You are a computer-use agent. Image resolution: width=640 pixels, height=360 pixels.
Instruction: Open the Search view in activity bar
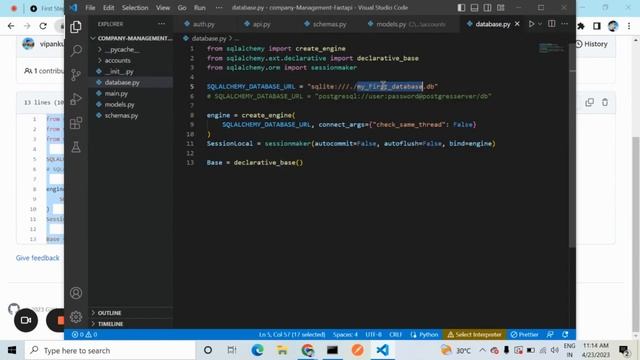(x=76, y=51)
